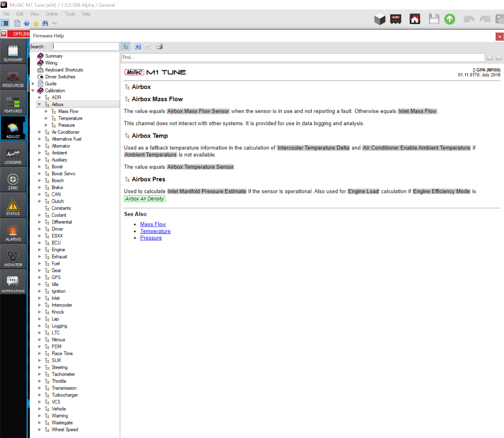The width and height of the screenshot is (504, 438).
Task: Click the red Home icon
Action: coord(414,19)
